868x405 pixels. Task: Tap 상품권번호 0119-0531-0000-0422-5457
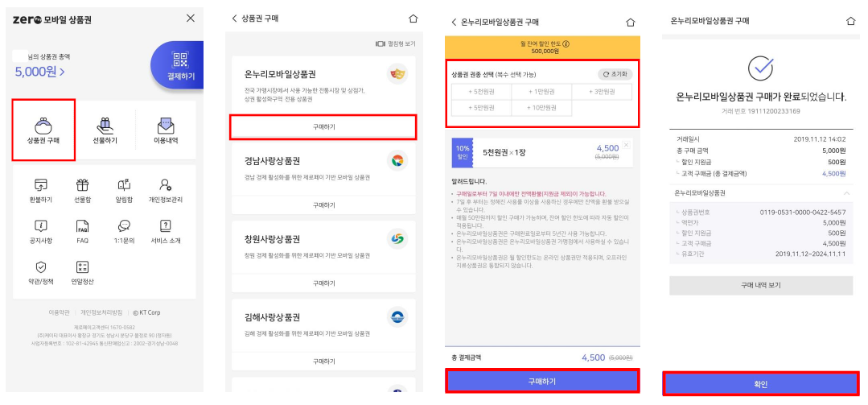[x=804, y=213]
